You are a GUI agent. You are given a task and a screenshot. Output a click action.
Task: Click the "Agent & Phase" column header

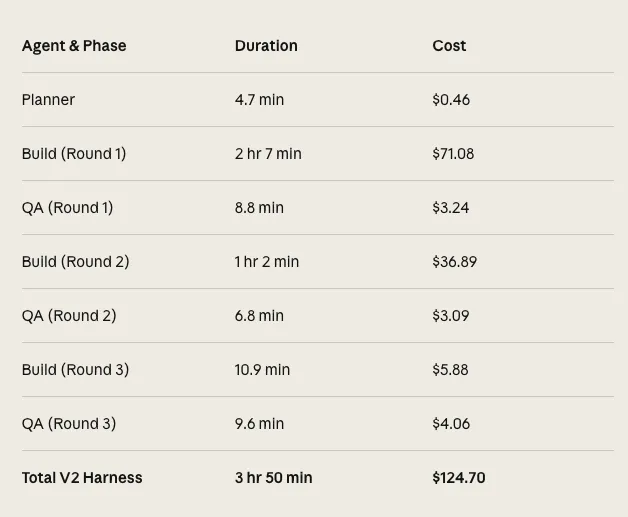tap(74, 46)
